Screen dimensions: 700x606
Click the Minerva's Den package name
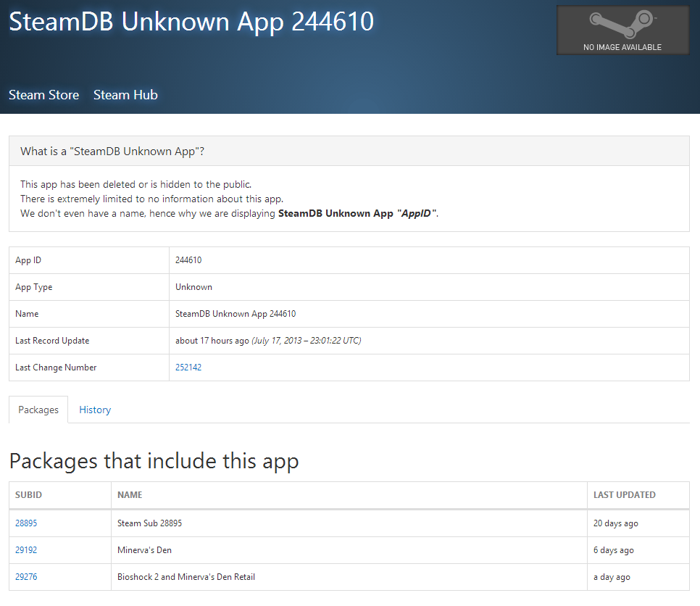click(x=144, y=550)
